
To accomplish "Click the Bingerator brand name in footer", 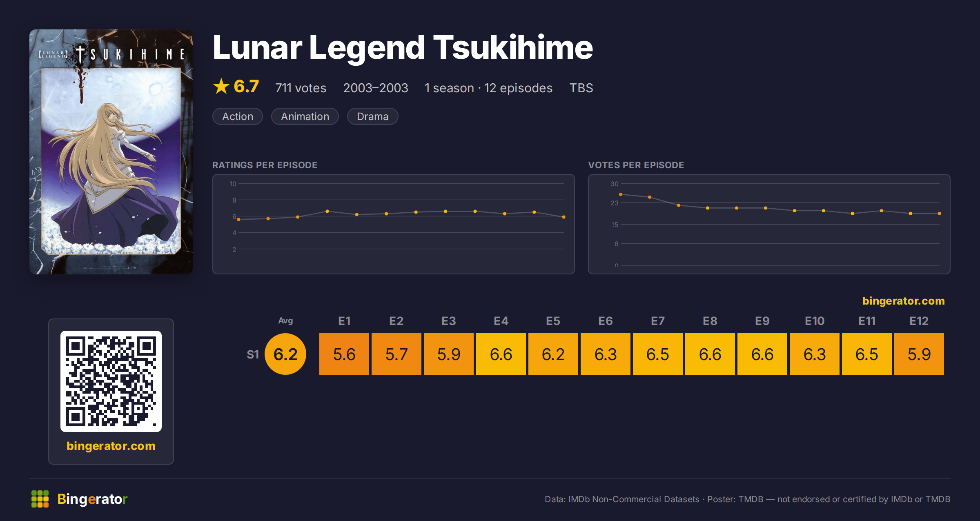I will [92, 499].
